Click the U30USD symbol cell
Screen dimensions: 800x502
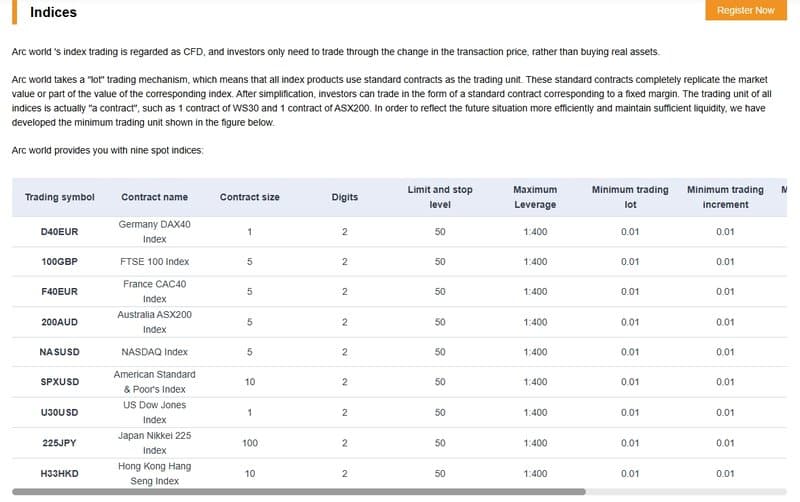(x=60, y=412)
